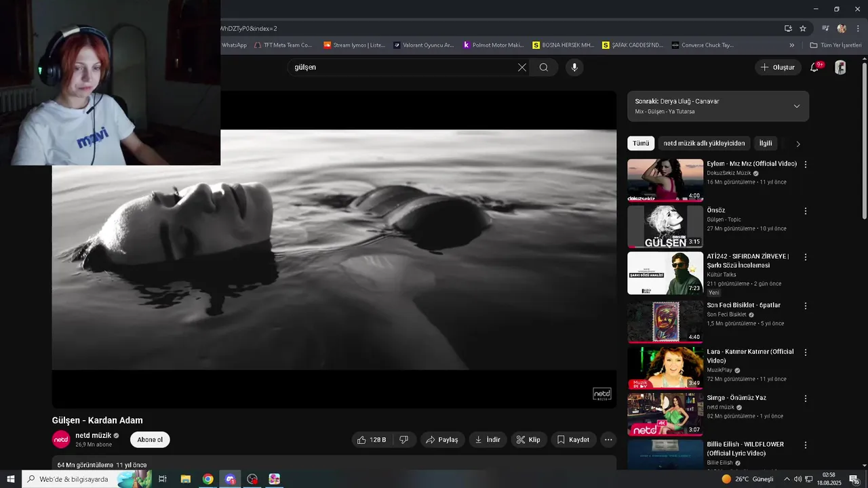Show hidden system tray icons

tap(787, 479)
